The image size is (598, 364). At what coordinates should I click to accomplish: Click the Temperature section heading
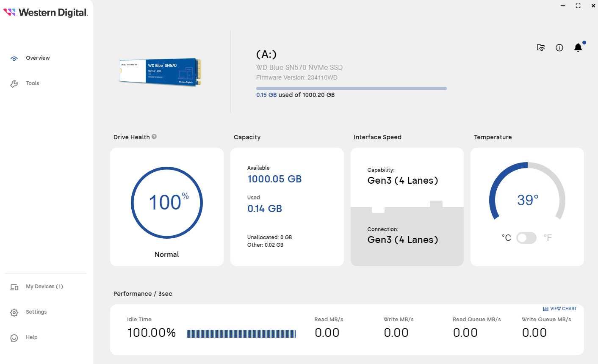coord(493,137)
